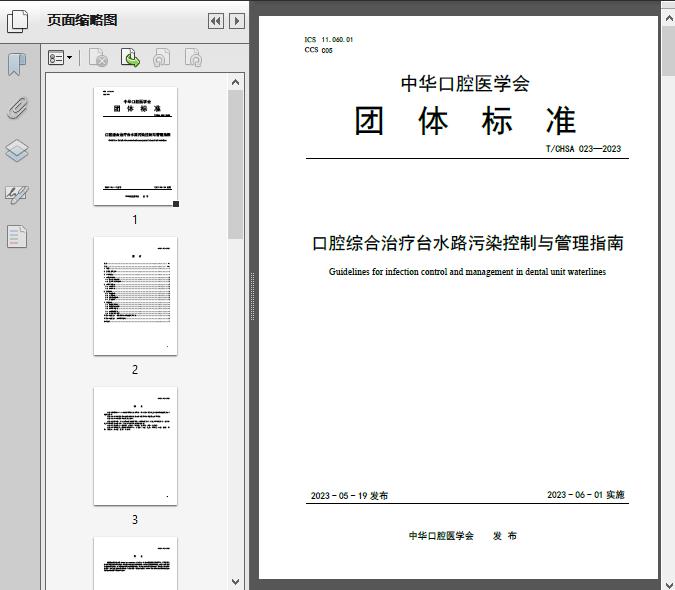Select page 2 thumbnail
Viewport: 675px width, 590px height.
[x=135, y=296]
